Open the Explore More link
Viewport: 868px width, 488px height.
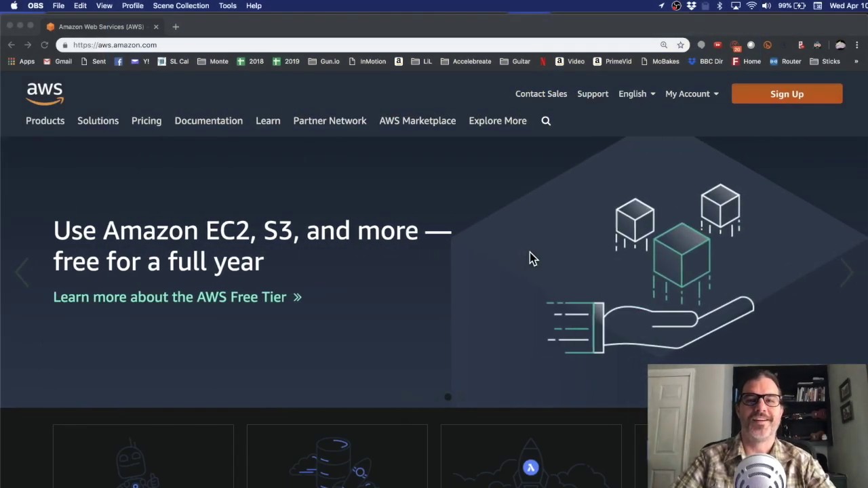pyautogui.click(x=498, y=121)
